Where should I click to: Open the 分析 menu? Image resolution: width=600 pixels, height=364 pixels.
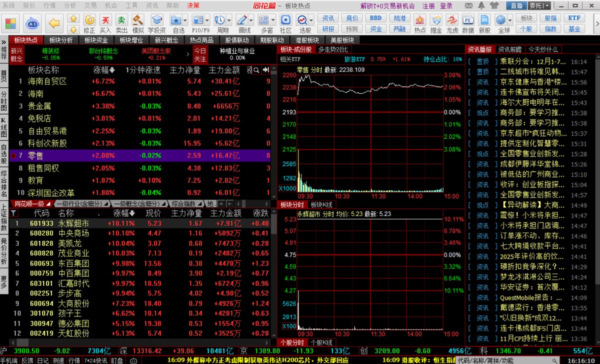point(70,5)
